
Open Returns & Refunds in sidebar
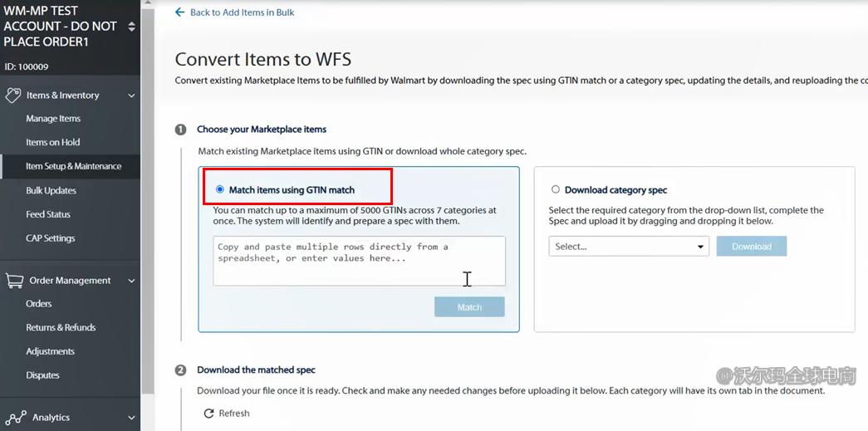pos(61,327)
